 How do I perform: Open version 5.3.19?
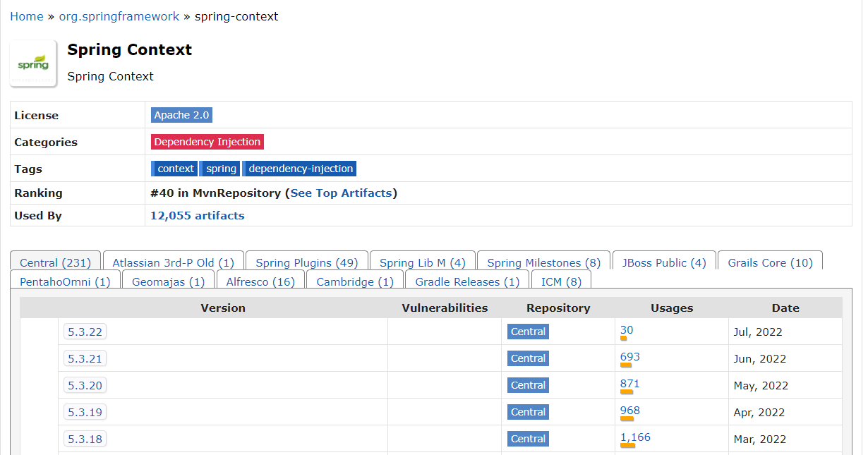click(85, 412)
